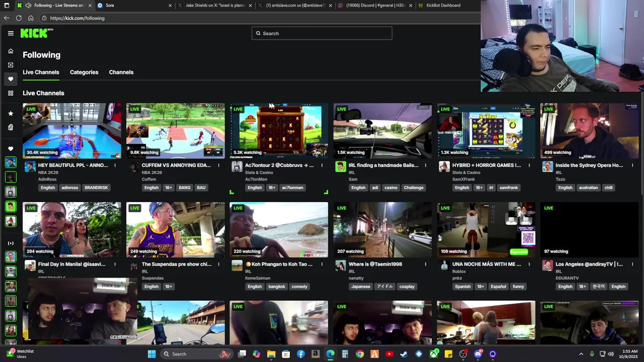Launch Steam from the taskbar
The image size is (644, 362).
pyautogui.click(x=404, y=354)
